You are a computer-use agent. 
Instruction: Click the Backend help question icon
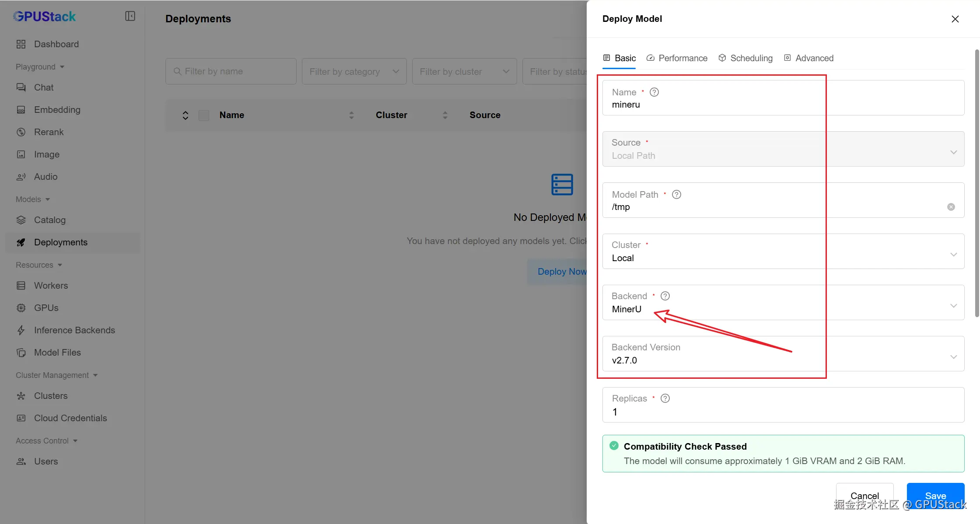(x=665, y=296)
